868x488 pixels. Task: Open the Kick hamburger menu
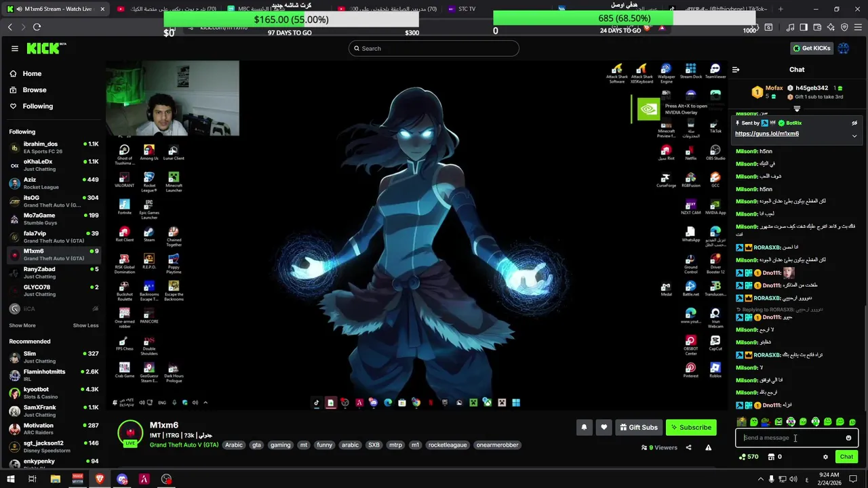pyautogui.click(x=14, y=48)
